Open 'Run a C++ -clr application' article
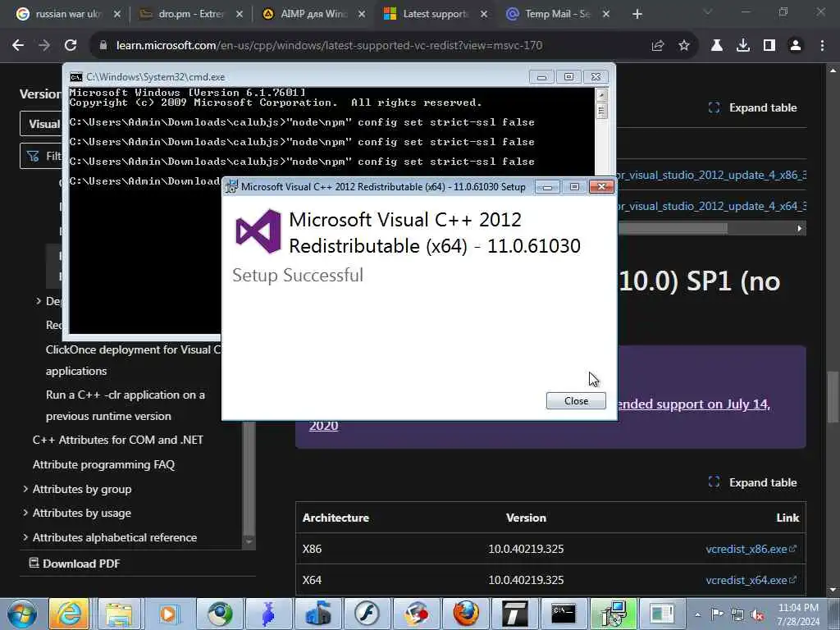 click(126, 405)
